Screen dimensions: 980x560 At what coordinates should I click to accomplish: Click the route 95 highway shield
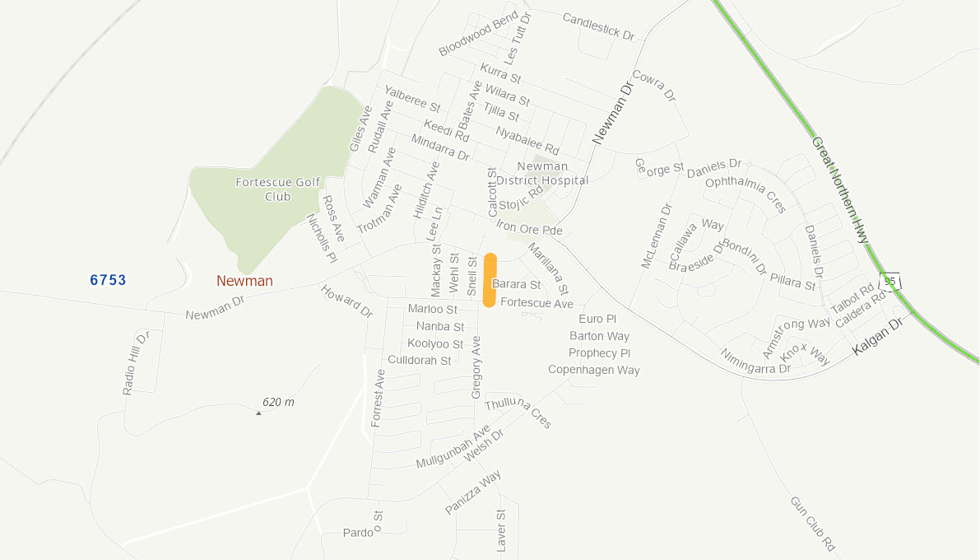(890, 282)
